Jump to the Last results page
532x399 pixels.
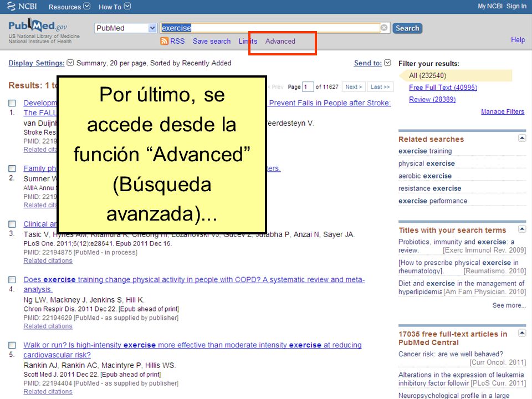tap(380, 87)
